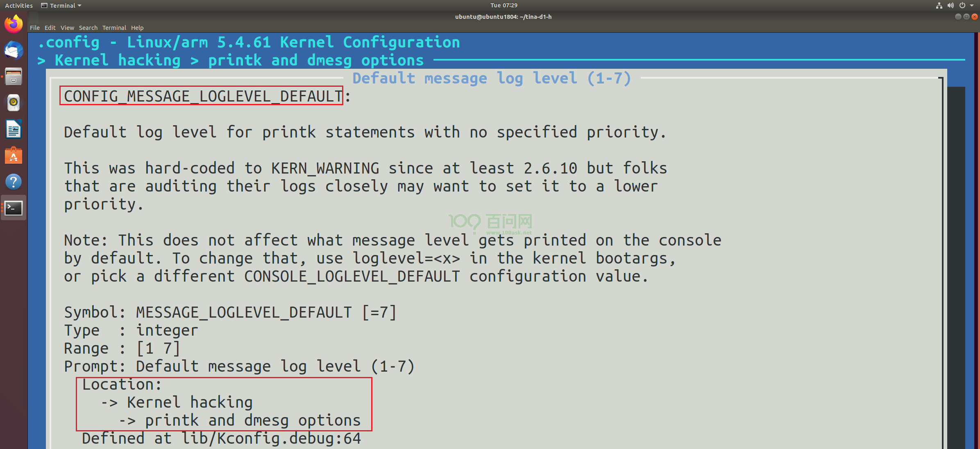Expand the Terminal app menu dropdown
The height and width of the screenshot is (449, 980).
pos(61,5)
